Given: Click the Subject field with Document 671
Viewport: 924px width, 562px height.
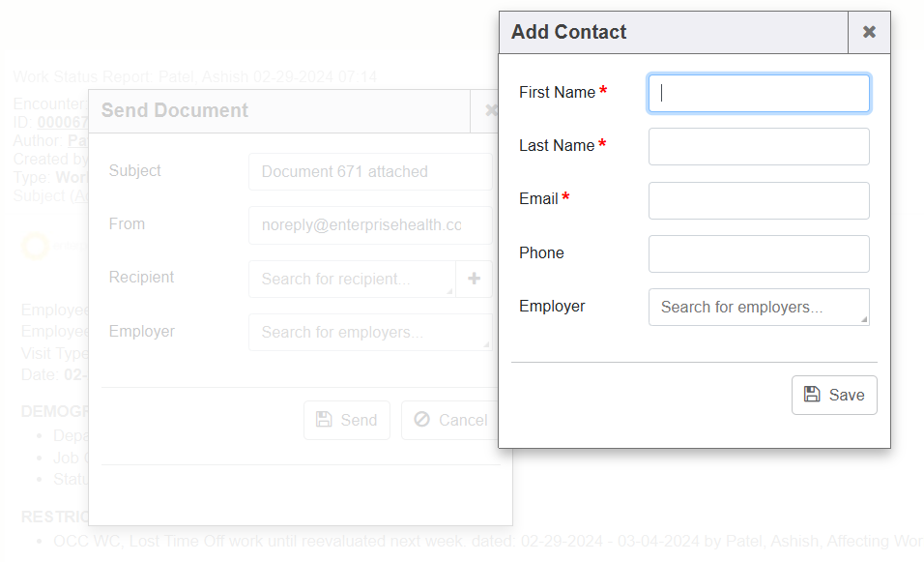Looking at the screenshot, I should pyautogui.click(x=370, y=171).
